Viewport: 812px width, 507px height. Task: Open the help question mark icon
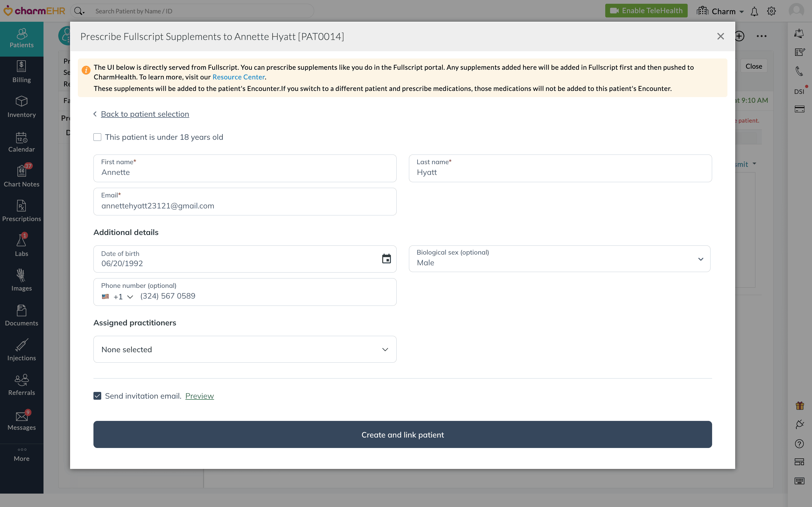(800, 444)
